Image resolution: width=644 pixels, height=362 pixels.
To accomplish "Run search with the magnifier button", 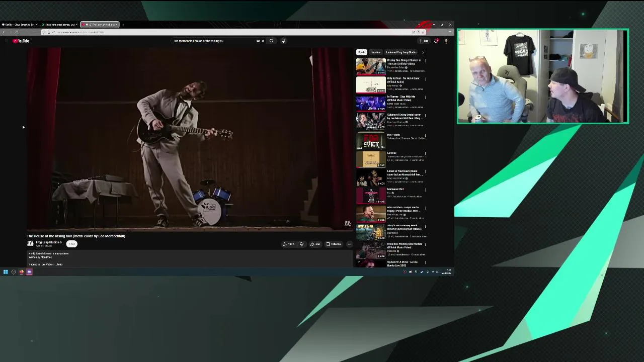I will pyautogui.click(x=271, y=41).
